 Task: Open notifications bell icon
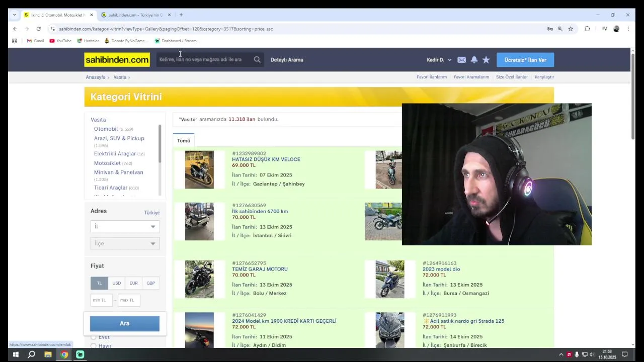tap(474, 60)
